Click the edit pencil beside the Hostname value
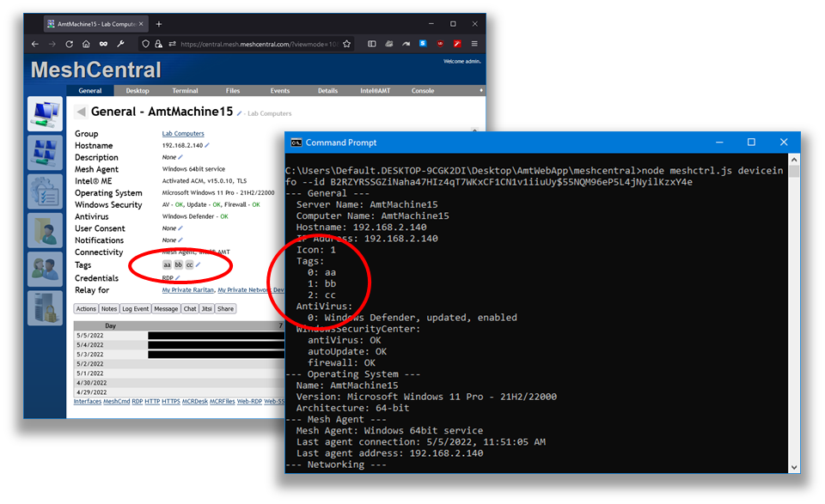Image resolution: width=825 pixels, height=504 pixels. pyautogui.click(x=209, y=145)
